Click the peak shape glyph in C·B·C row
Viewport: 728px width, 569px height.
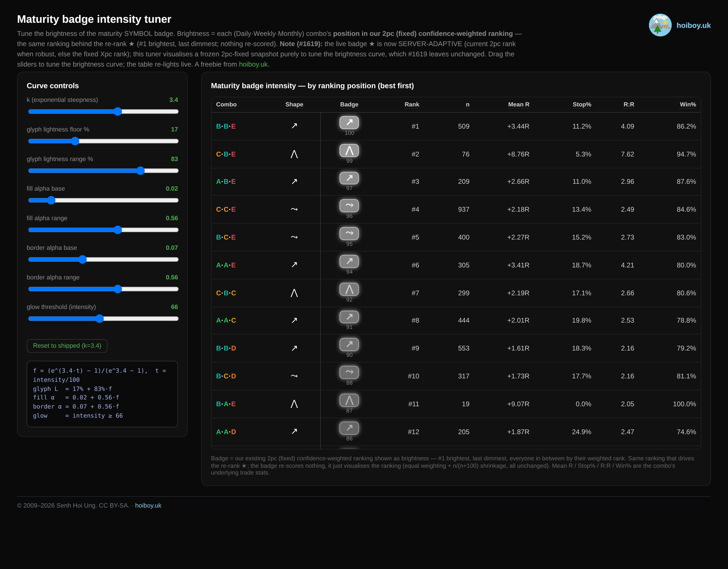tap(294, 293)
